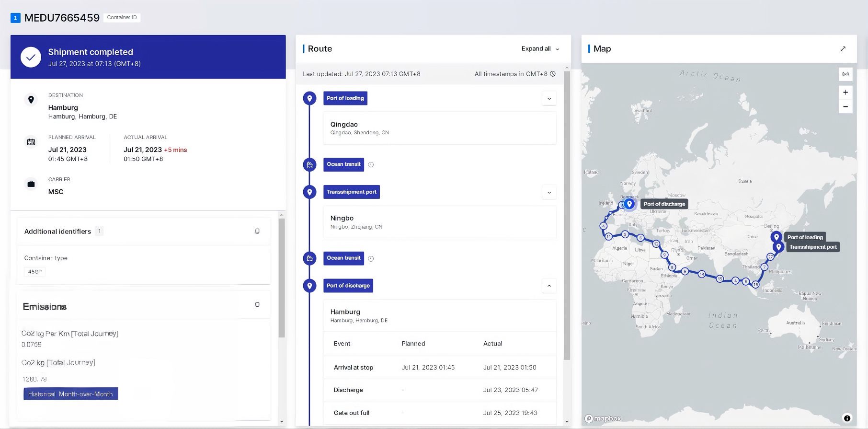Image resolution: width=868 pixels, height=429 pixels.
Task: Collapse the Additional identifiers panel
Action: coord(257,231)
